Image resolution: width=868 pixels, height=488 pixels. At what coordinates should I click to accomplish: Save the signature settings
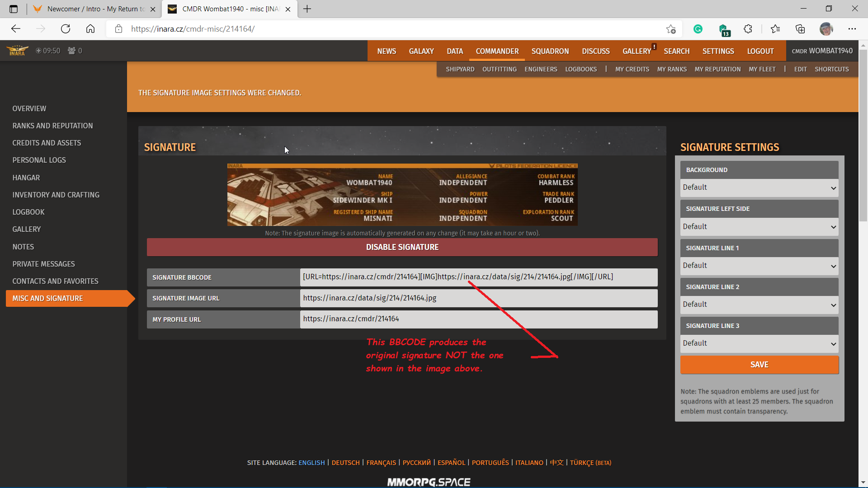point(759,365)
